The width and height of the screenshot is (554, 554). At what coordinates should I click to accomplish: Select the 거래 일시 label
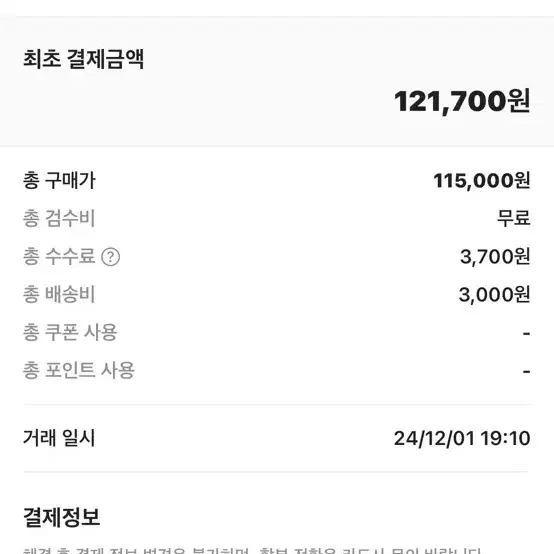pyautogui.click(x=59, y=438)
